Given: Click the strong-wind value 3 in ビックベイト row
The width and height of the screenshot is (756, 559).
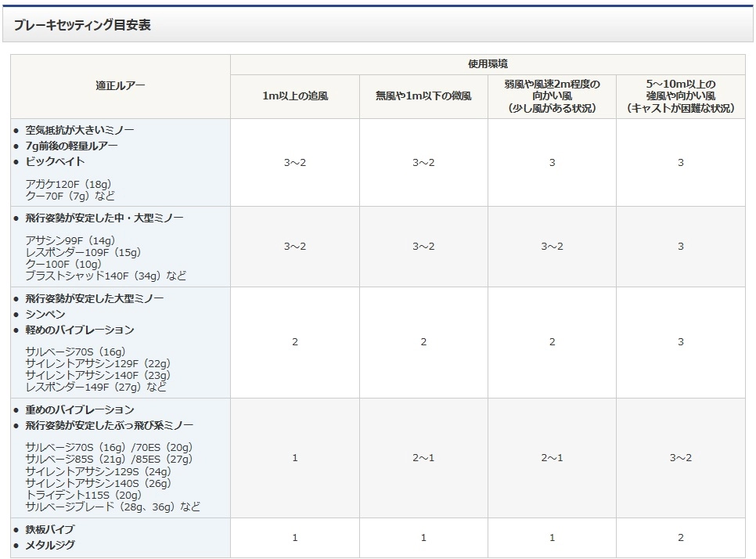Looking at the screenshot, I should pyautogui.click(x=680, y=163).
